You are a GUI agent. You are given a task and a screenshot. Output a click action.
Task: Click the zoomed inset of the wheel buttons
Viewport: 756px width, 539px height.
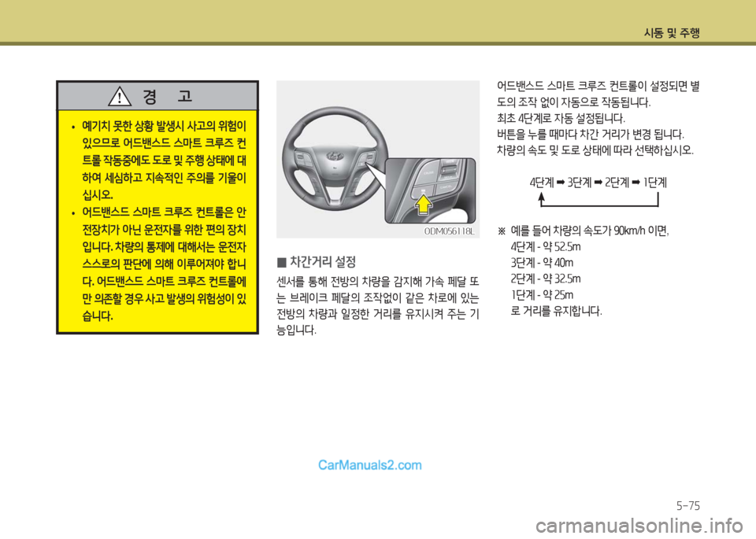[431, 190]
